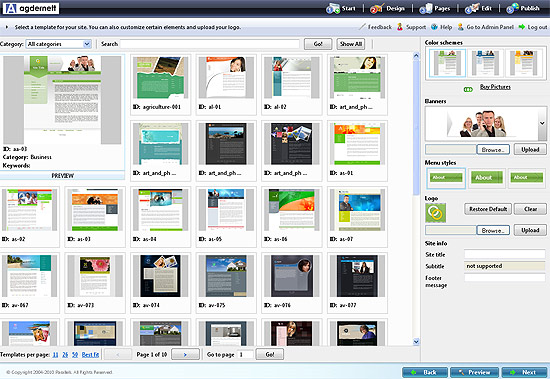
Task: Focus the Site title field
Action: (x=505, y=254)
